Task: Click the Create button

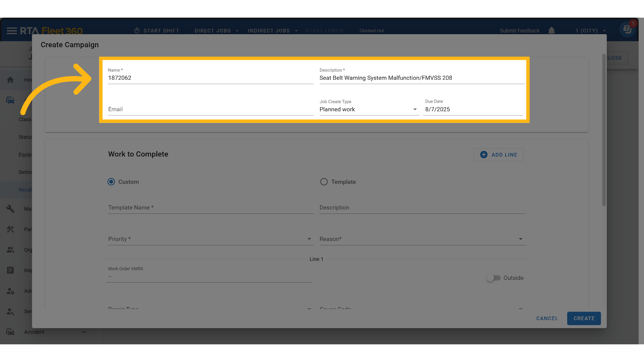Action: [584, 318]
